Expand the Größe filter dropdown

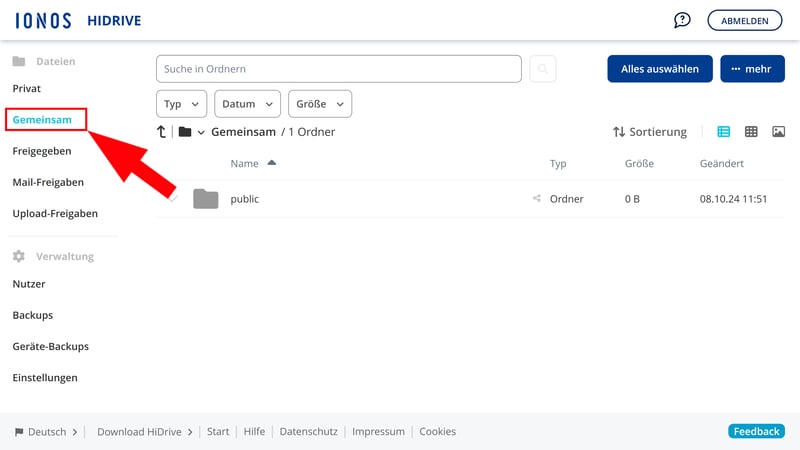pyautogui.click(x=319, y=104)
